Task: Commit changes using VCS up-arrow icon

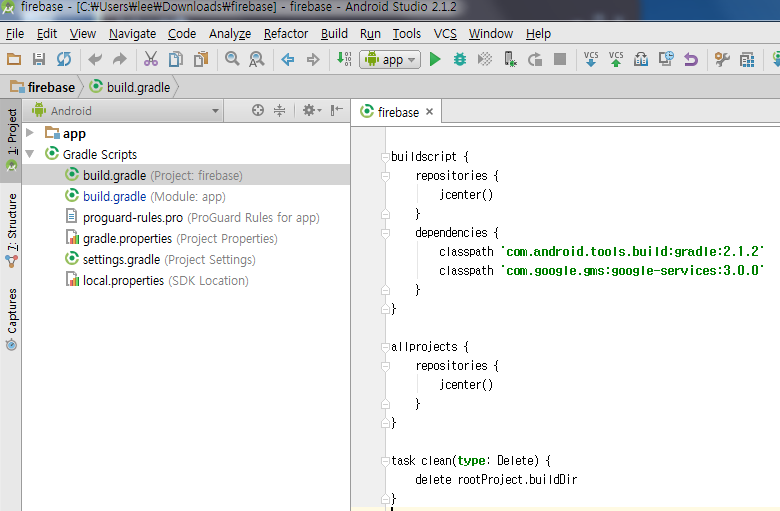Action: [x=616, y=59]
